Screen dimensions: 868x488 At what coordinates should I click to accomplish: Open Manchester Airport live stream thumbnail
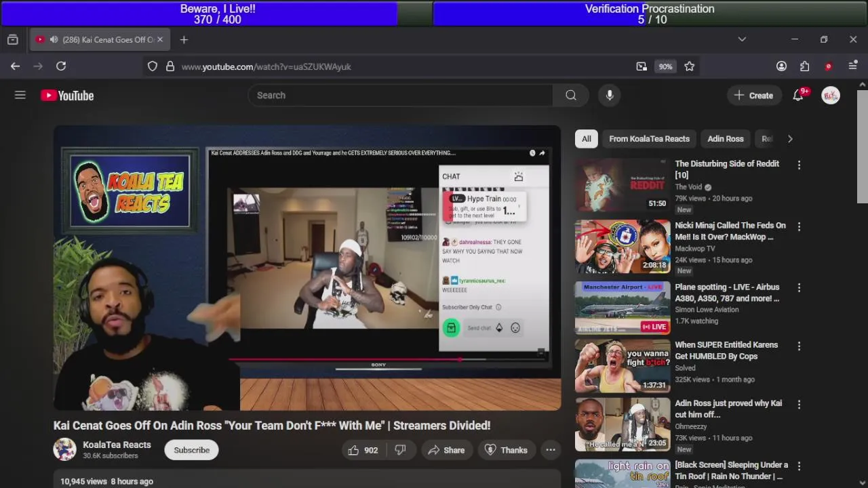[623, 308]
